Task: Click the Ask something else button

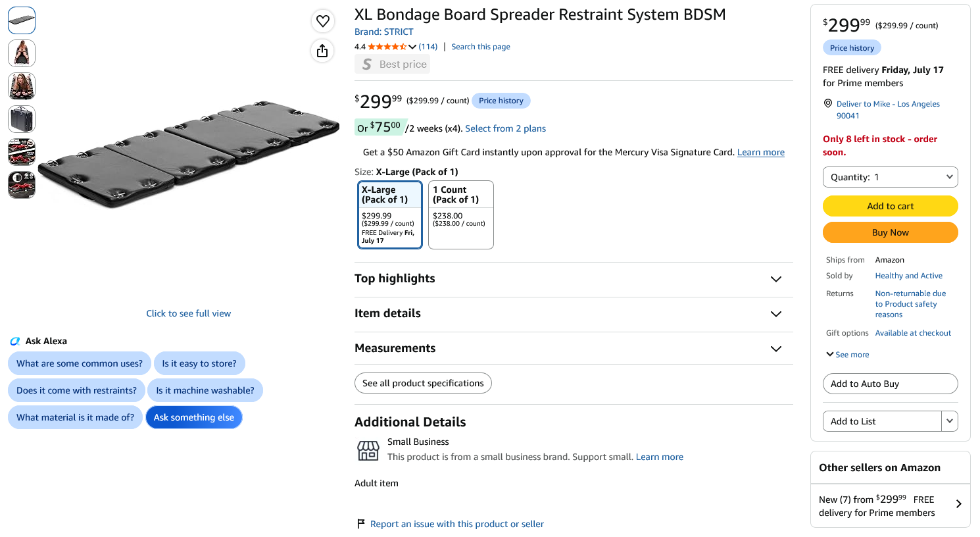Action: pyautogui.click(x=194, y=417)
